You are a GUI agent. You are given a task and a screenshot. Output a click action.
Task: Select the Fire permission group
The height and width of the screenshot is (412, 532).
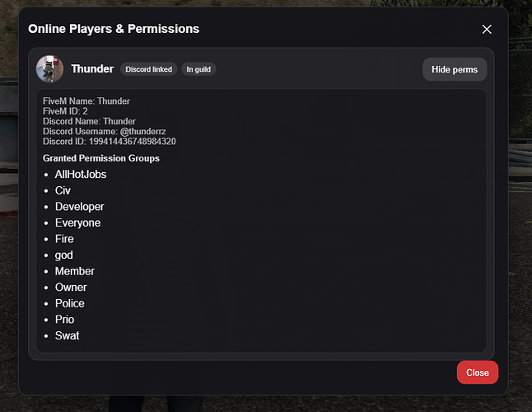point(64,239)
